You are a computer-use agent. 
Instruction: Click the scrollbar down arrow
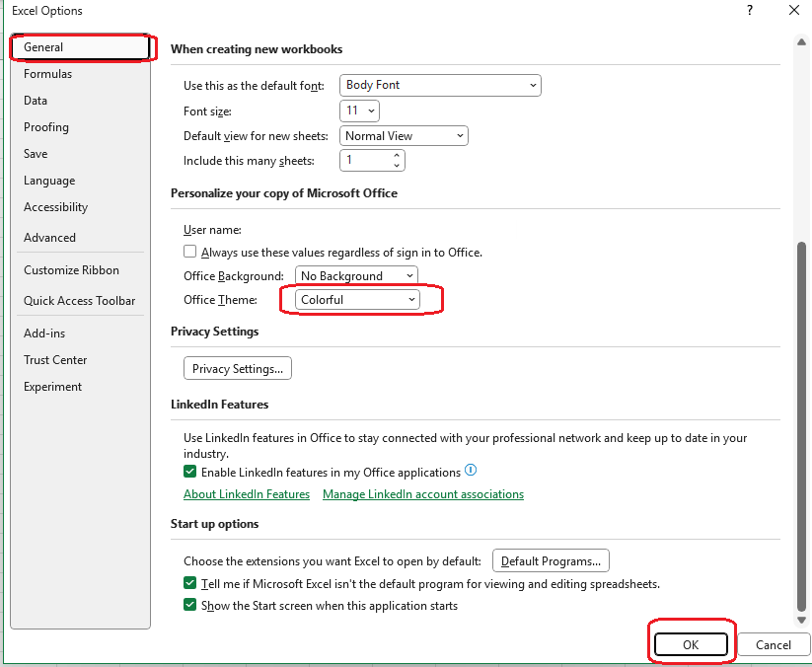coord(802,620)
